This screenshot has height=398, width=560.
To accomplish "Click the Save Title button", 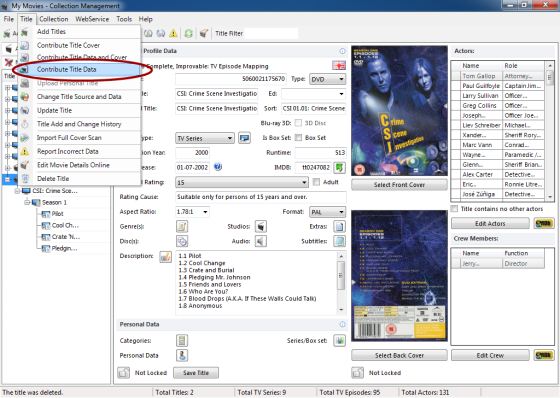I will point(196,373).
